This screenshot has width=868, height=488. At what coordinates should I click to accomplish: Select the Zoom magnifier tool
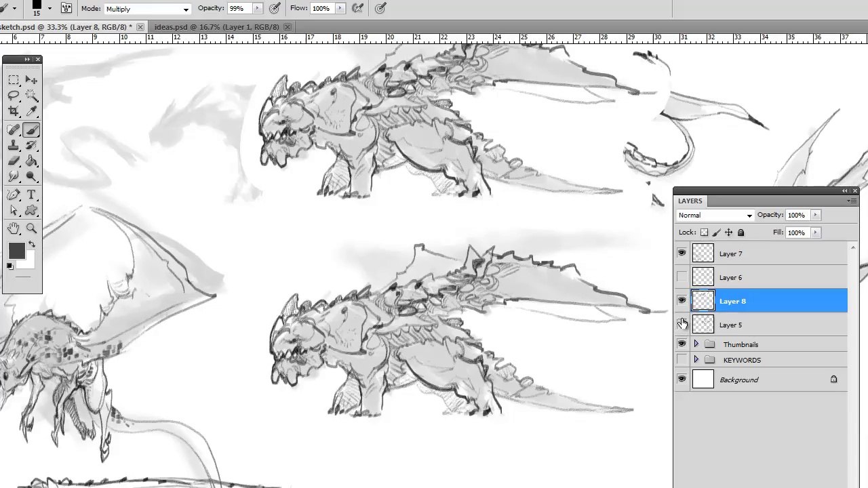pos(31,229)
